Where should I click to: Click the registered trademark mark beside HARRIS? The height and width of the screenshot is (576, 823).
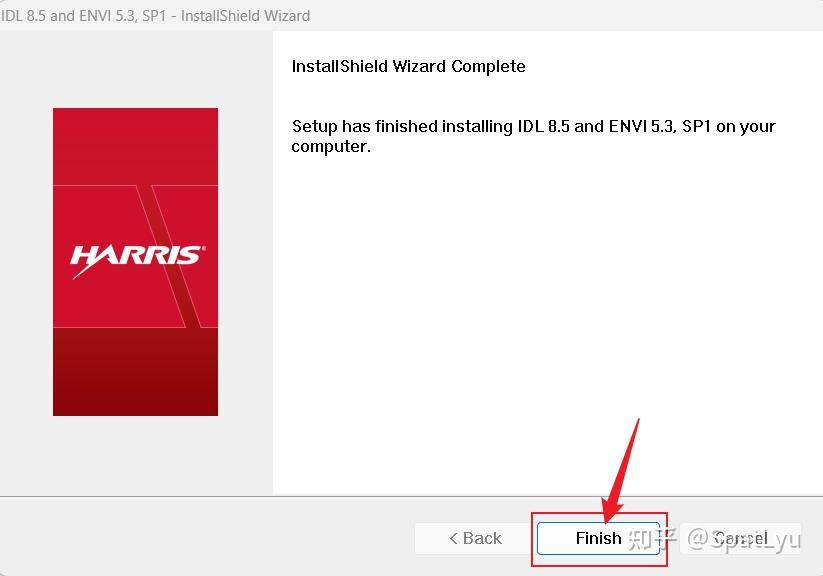point(203,248)
